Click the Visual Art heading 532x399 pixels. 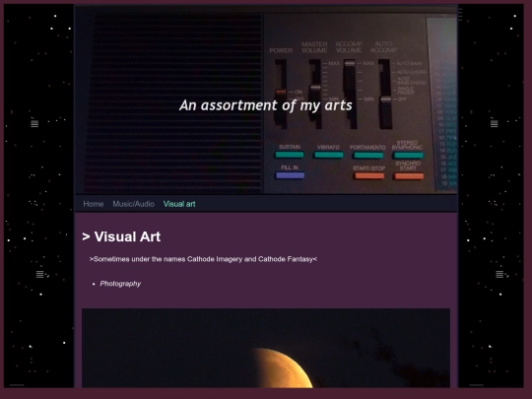(x=121, y=236)
